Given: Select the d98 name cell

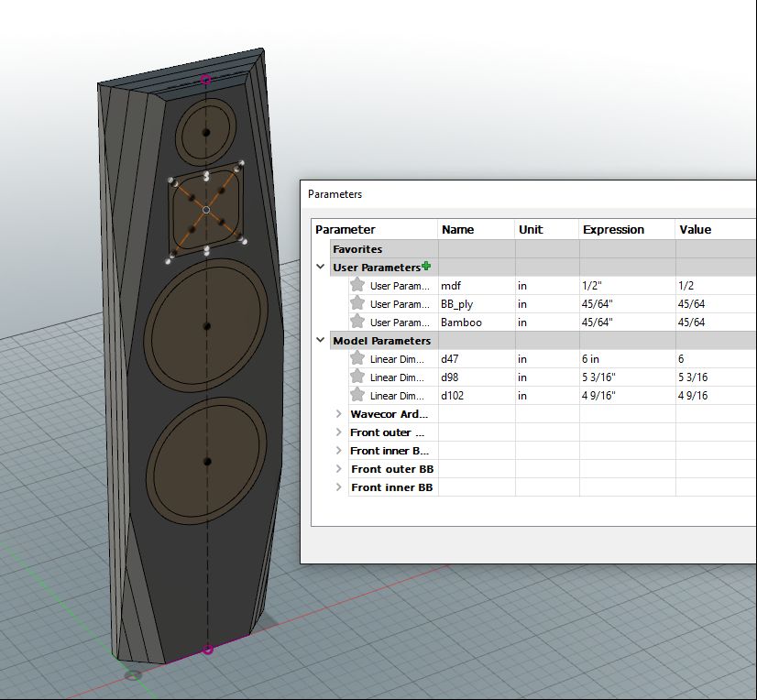Looking at the screenshot, I should [x=477, y=377].
